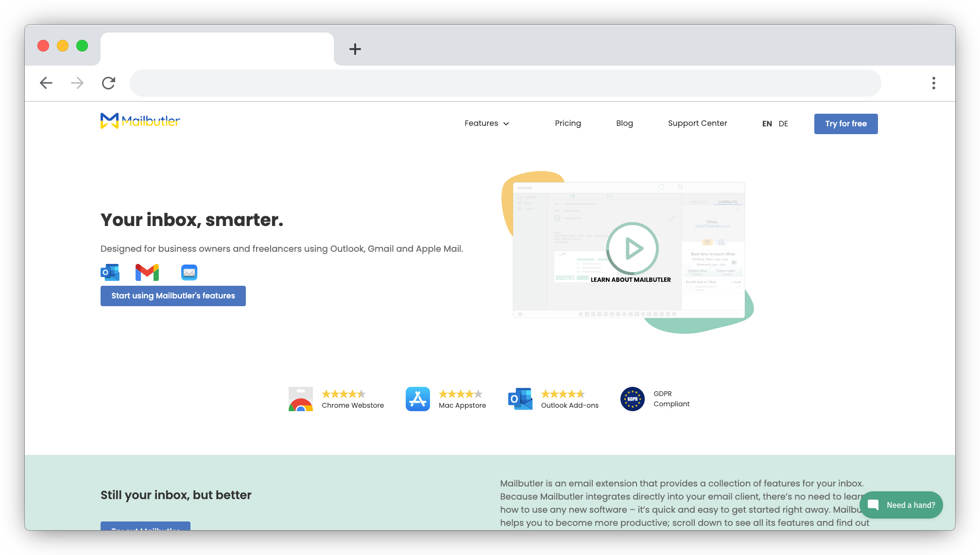The width and height of the screenshot is (980, 555).
Task: Click the Your inbox, smarter. headline
Action: 192,220
